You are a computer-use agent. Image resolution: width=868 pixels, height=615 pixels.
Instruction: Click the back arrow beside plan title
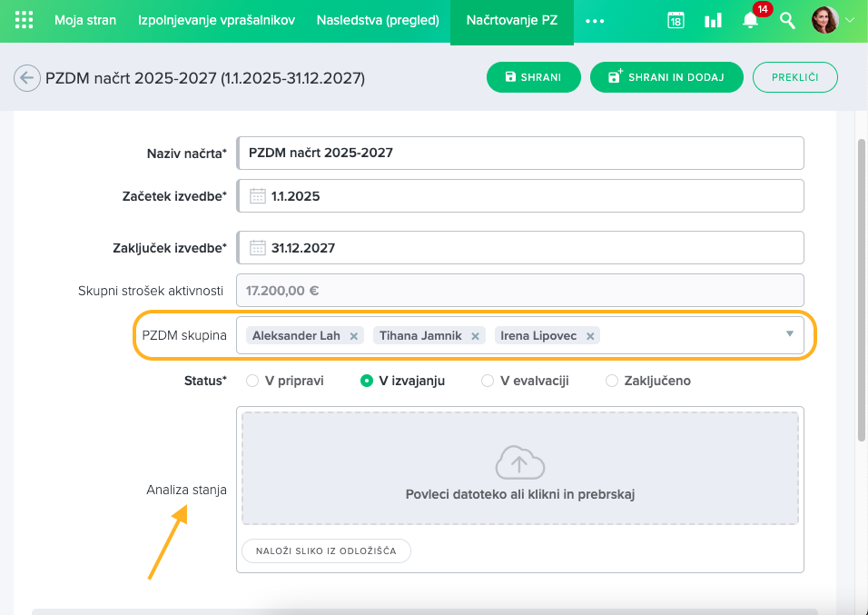27,78
